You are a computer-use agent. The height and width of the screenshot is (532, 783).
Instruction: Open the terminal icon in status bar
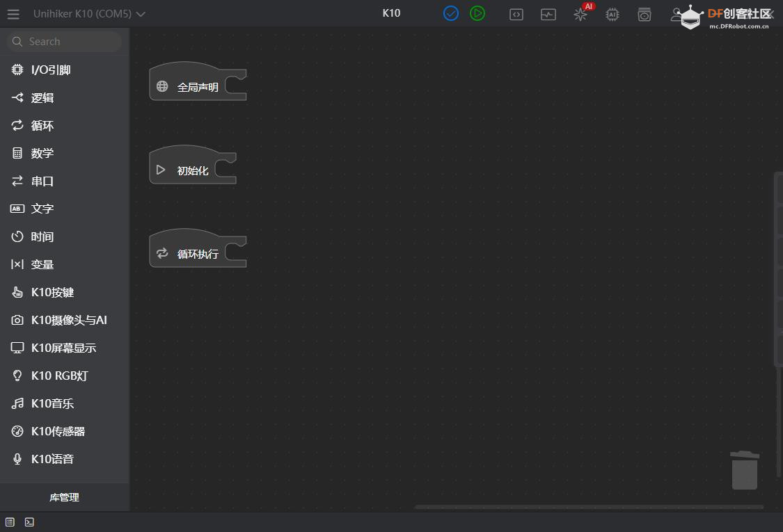[29, 522]
